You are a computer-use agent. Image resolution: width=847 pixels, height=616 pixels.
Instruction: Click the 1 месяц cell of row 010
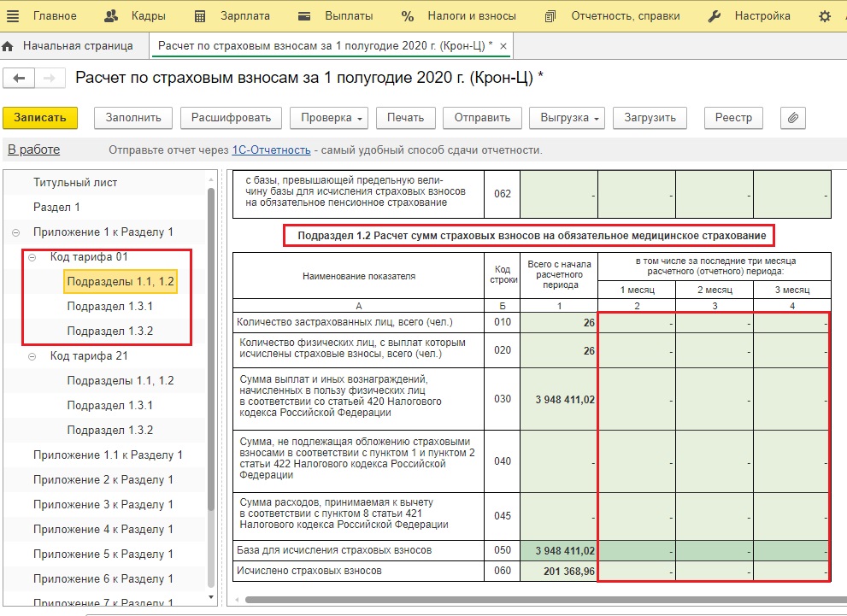637,322
